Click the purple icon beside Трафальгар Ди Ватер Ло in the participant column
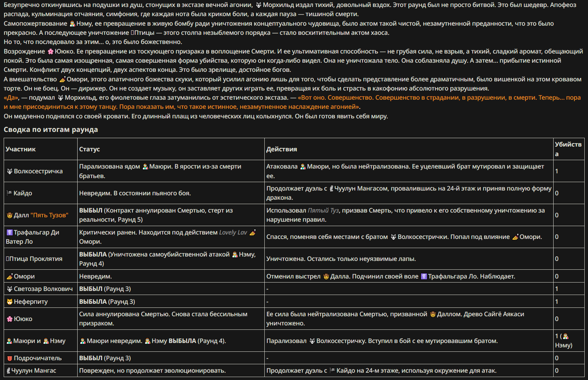This screenshot has height=380, width=588. pos(10,232)
